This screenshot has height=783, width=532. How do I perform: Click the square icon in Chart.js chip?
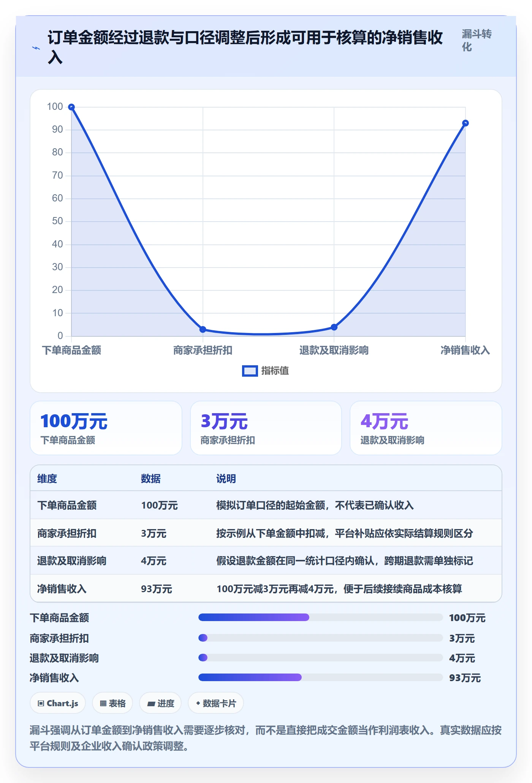pyautogui.click(x=41, y=704)
